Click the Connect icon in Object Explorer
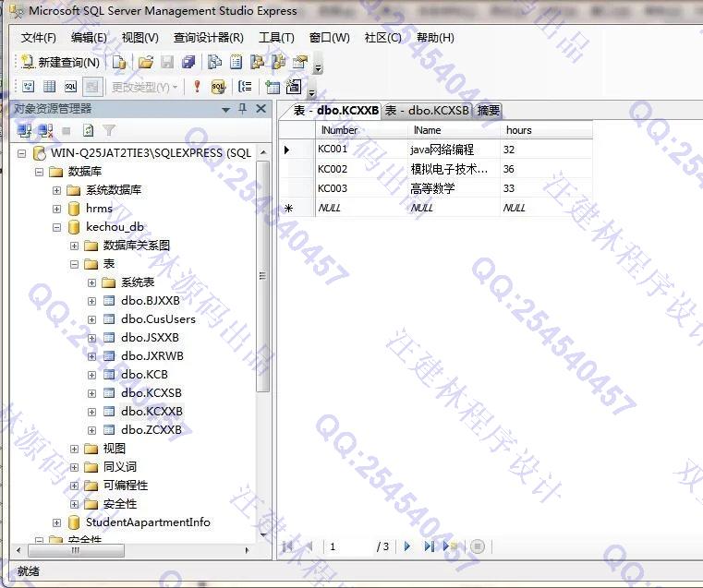This screenshot has width=703, height=588. pyautogui.click(x=24, y=130)
